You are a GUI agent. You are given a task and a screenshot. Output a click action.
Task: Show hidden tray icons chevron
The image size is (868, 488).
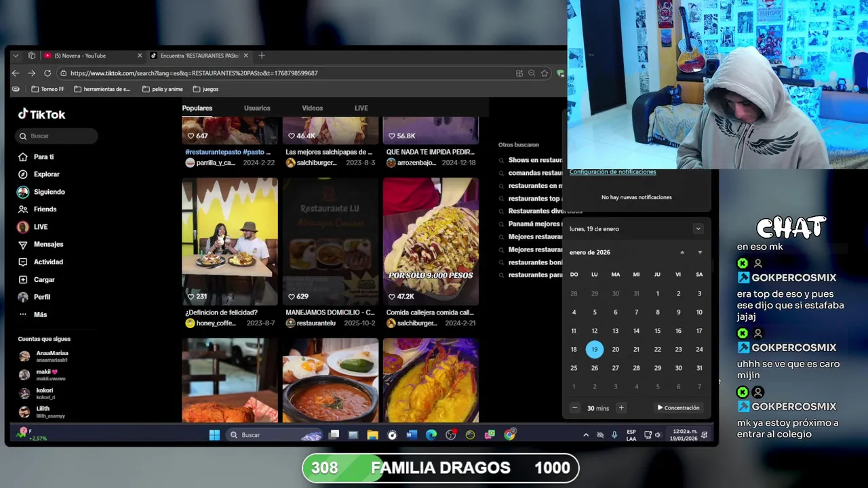(x=586, y=434)
